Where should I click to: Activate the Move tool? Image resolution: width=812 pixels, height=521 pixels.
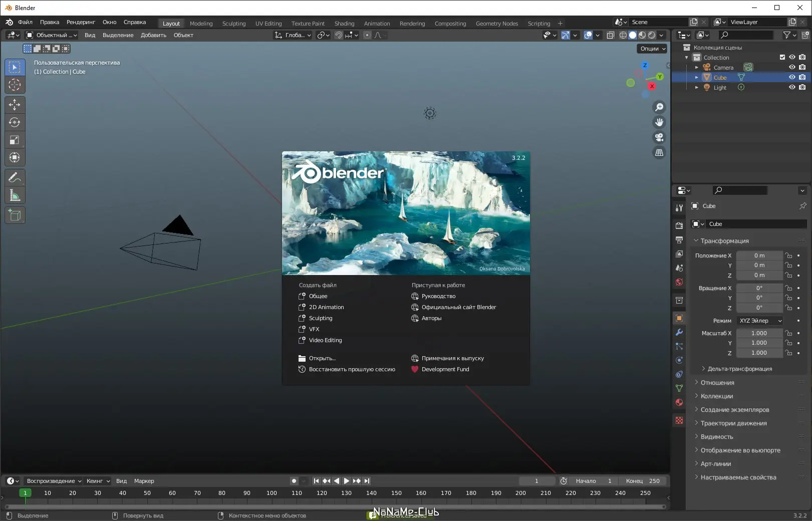point(15,105)
